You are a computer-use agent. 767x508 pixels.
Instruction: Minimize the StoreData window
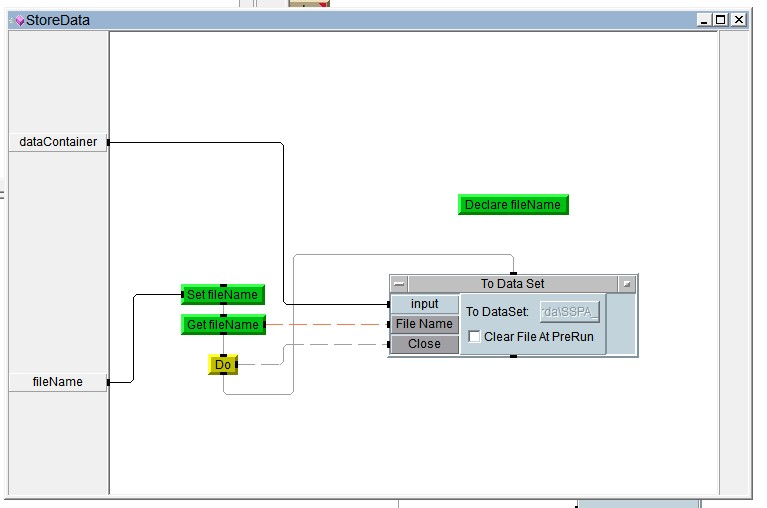[705, 19]
